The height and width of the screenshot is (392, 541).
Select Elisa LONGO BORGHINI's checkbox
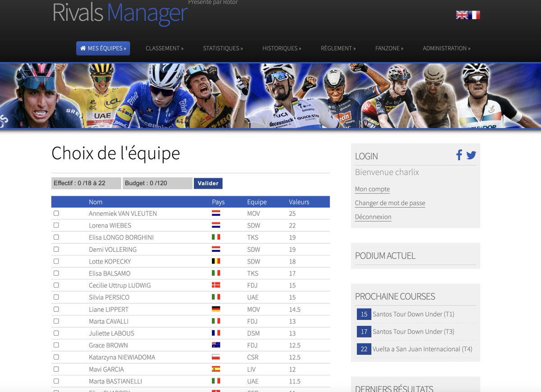click(56, 237)
